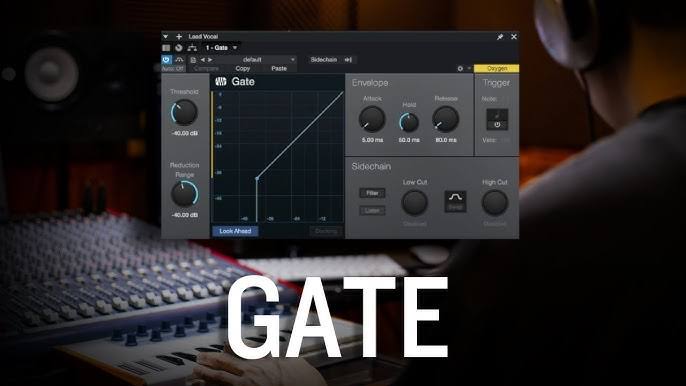Go to the next preset arrow
The image size is (686, 386).
pyautogui.click(x=210, y=60)
